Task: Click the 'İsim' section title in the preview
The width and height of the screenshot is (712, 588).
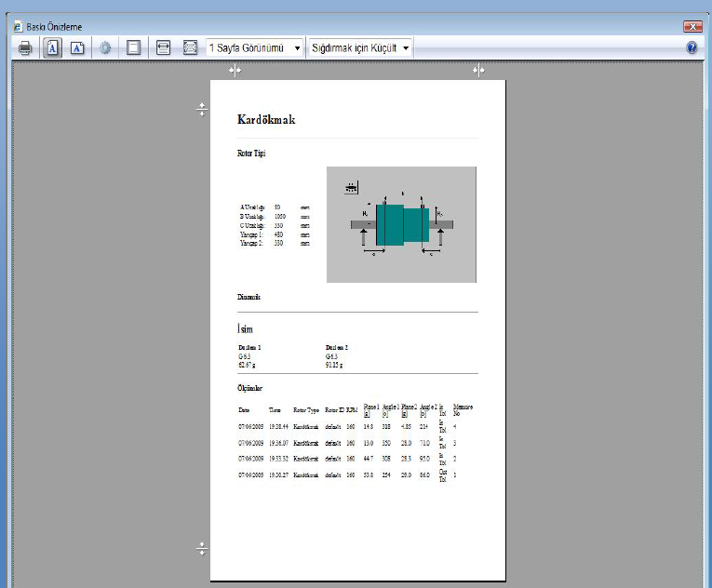Action: click(246, 329)
